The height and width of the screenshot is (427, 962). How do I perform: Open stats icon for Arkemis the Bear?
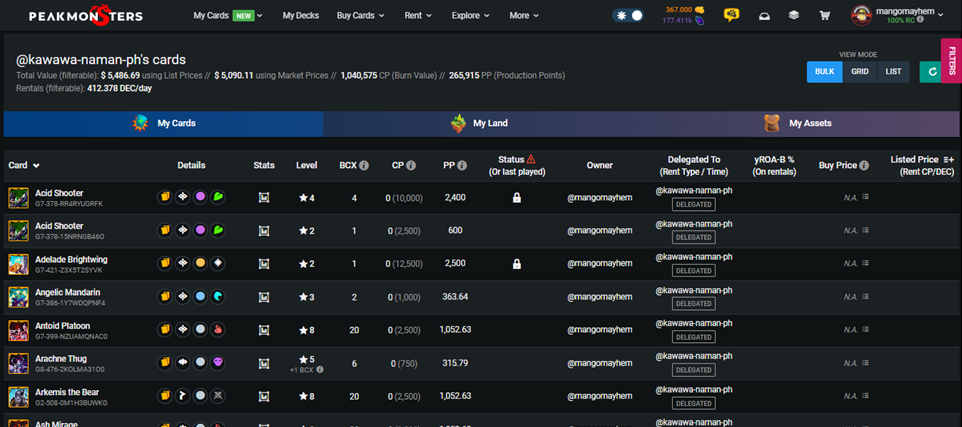point(263,396)
